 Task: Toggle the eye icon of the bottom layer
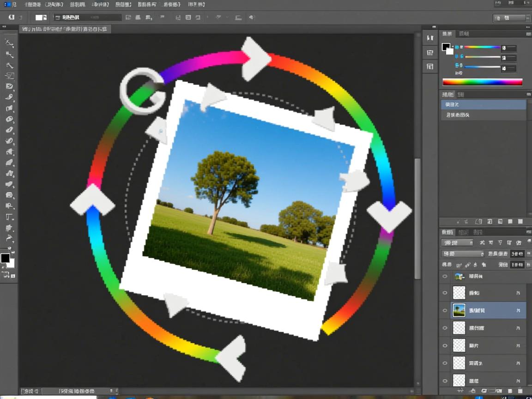point(445,381)
